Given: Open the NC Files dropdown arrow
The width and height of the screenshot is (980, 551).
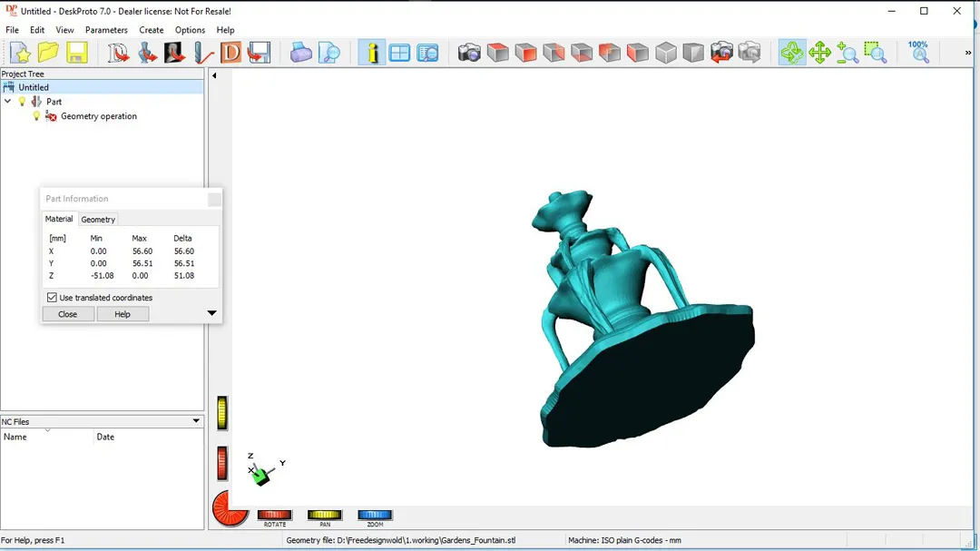Looking at the screenshot, I should pos(196,421).
